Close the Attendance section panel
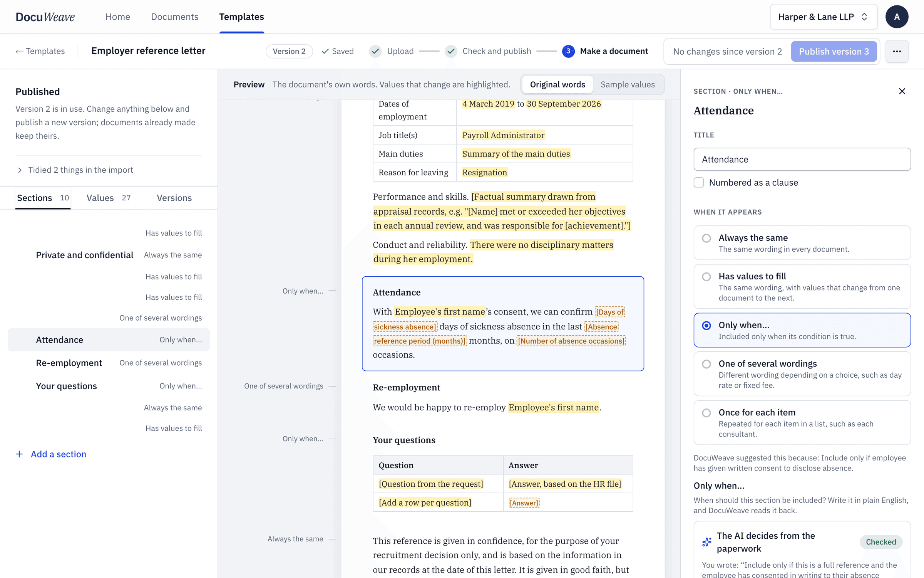924x578 pixels. coord(902,91)
